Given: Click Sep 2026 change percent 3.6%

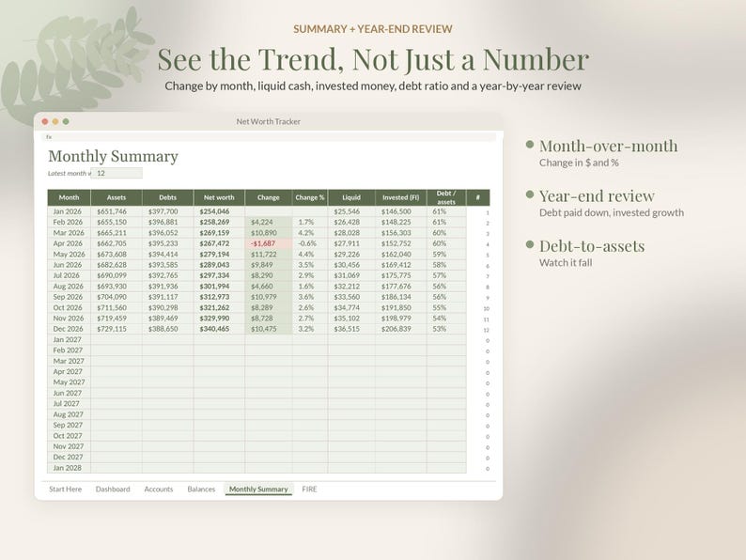Looking at the screenshot, I should [x=310, y=297].
